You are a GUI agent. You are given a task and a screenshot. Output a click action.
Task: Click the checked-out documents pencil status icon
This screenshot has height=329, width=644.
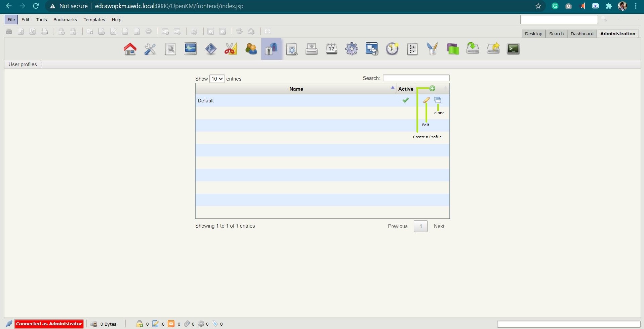pos(155,324)
